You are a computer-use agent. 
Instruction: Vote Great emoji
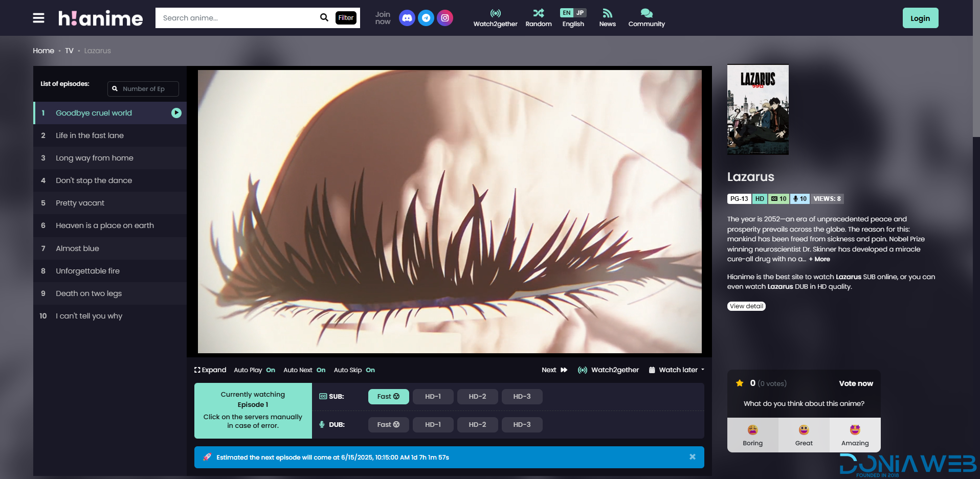point(804,435)
